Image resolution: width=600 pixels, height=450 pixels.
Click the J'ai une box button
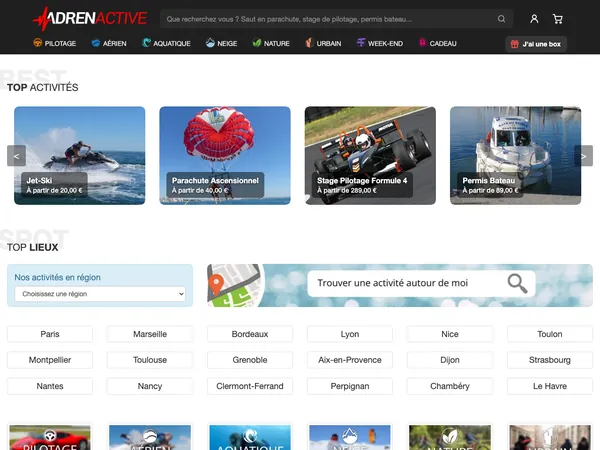(x=536, y=44)
